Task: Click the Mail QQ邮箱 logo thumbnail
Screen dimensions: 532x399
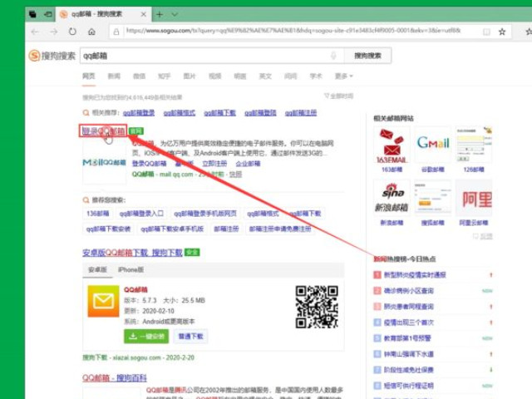Action: (105, 163)
